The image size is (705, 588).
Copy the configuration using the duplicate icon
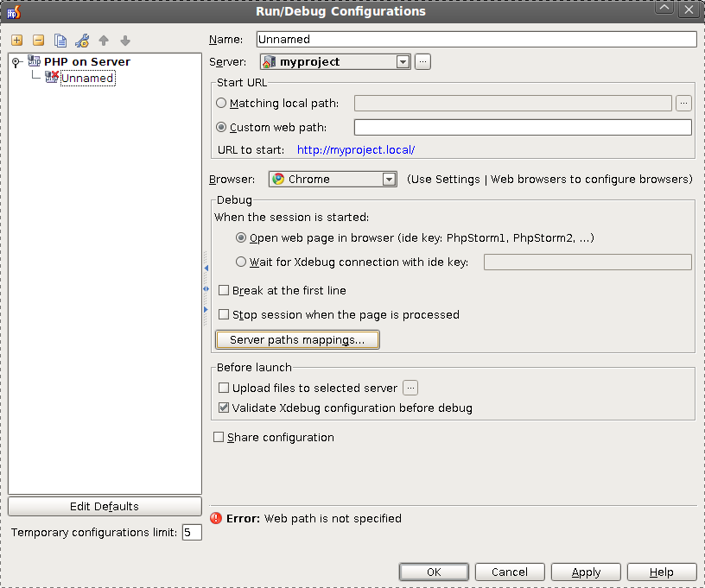[x=60, y=41]
